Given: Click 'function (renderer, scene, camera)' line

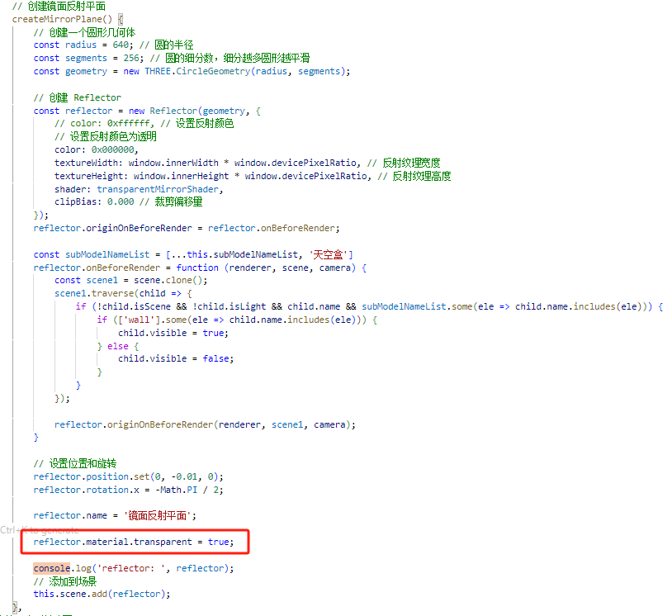Looking at the screenshot, I should (200, 268).
